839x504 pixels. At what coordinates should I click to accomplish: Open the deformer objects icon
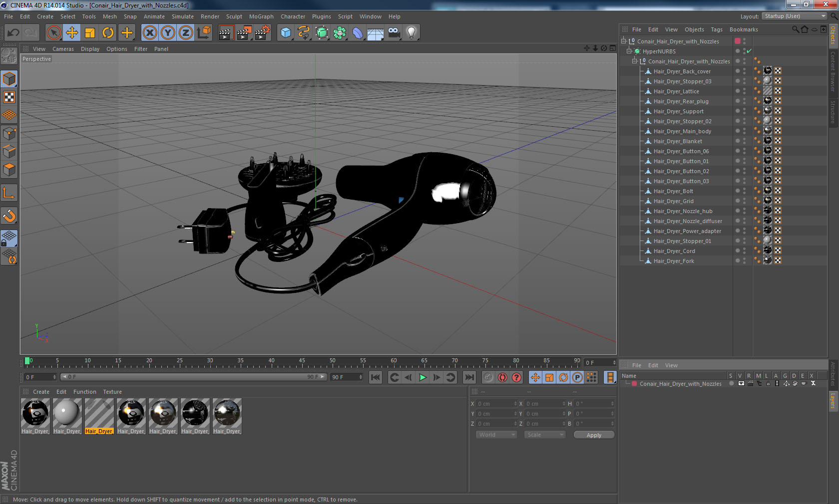pyautogui.click(x=358, y=33)
